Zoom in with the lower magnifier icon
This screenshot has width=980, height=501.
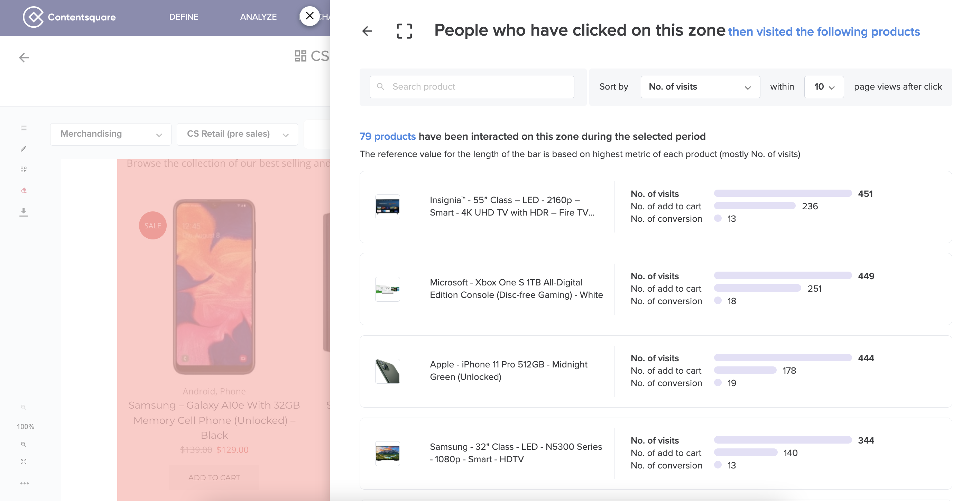coord(24,444)
